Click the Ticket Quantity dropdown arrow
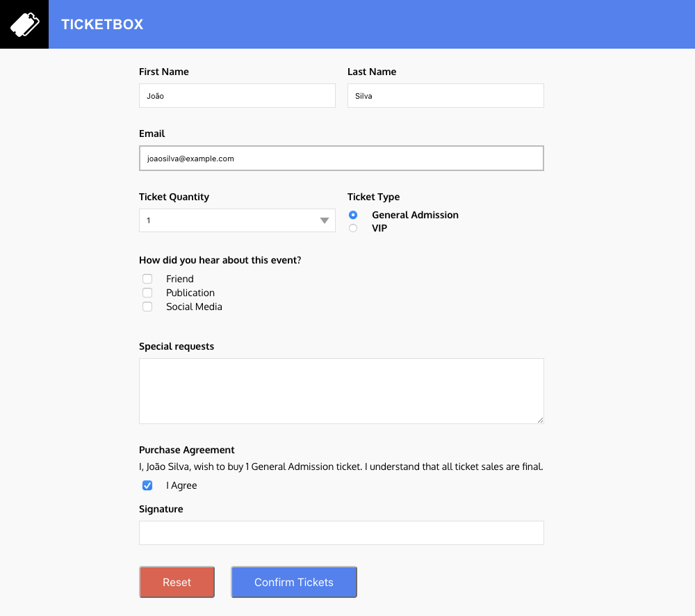Screen dimensions: 695x616 [x=324, y=221]
